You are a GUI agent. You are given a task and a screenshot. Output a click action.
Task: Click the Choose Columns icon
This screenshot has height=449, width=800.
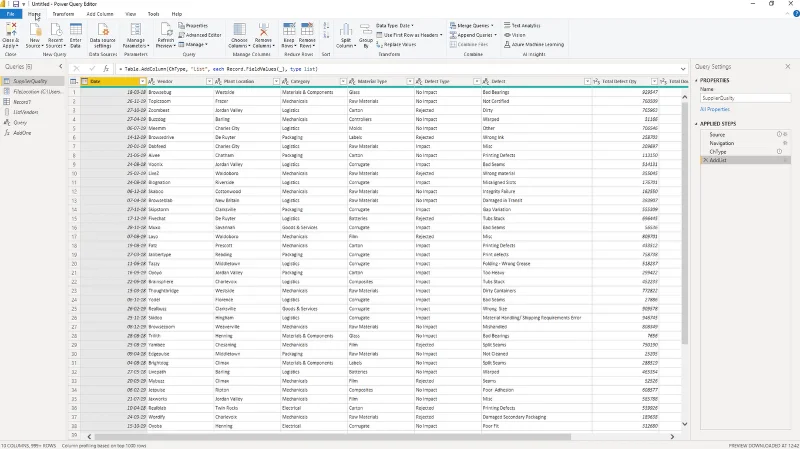coord(239,30)
